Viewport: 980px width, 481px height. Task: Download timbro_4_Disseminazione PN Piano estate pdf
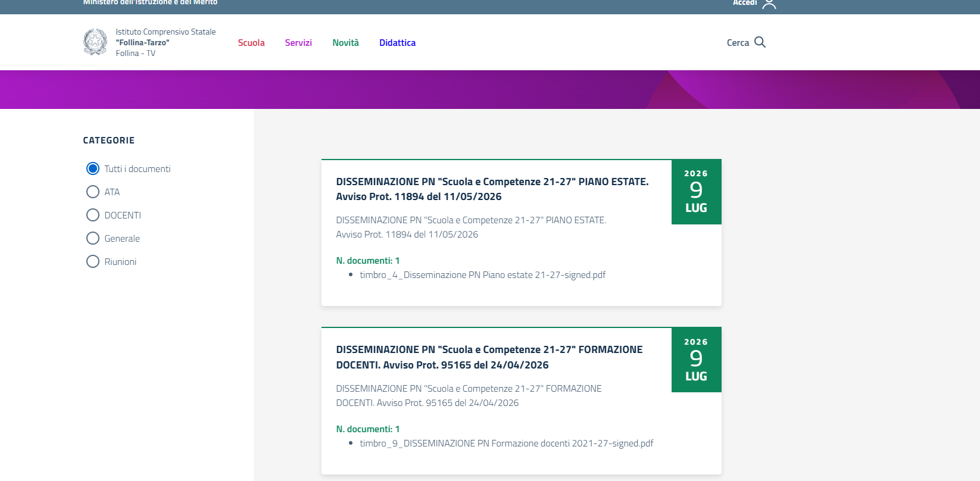(x=482, y=275)
